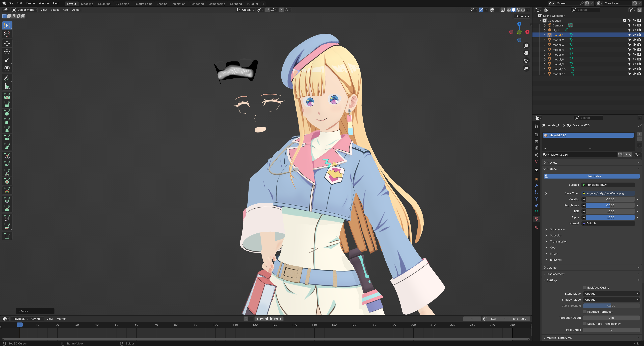Switch to rendered viewport shading

coord(523,10)
